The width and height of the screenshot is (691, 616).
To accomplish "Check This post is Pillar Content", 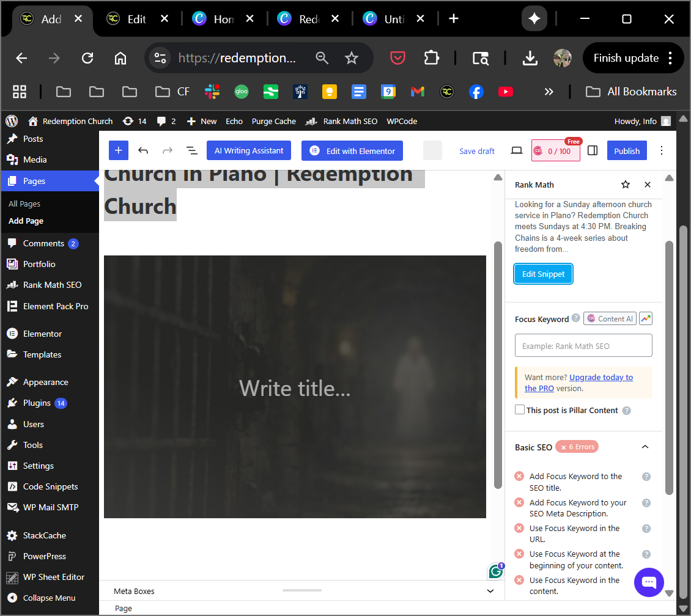I will coord(520,410).
